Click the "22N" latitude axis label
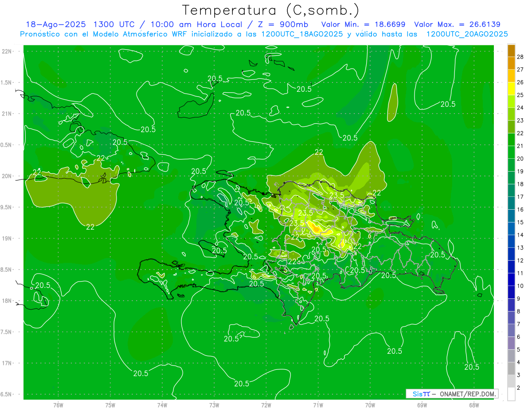532x411 pixels. (x=7, y=51)
